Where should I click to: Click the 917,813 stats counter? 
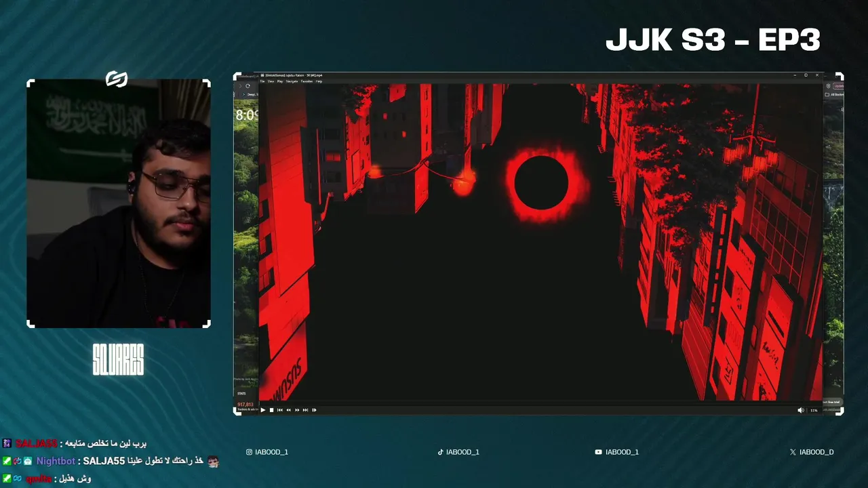point(245,405)
